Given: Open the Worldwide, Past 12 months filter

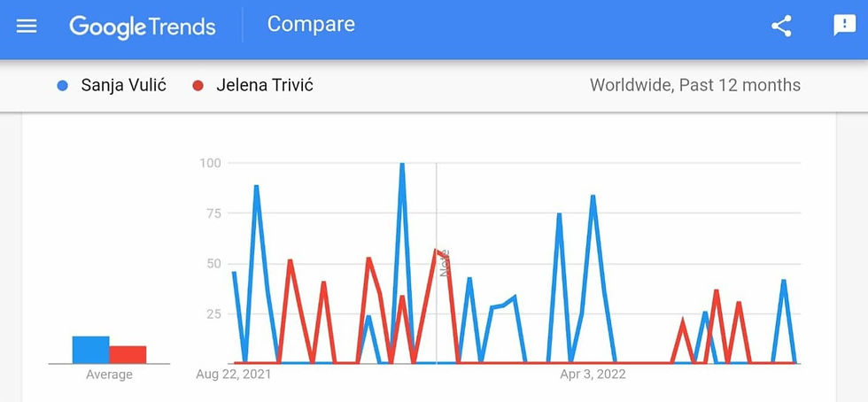Looking at the screenshot, I should pyautogui.click(x=694, y=86).
